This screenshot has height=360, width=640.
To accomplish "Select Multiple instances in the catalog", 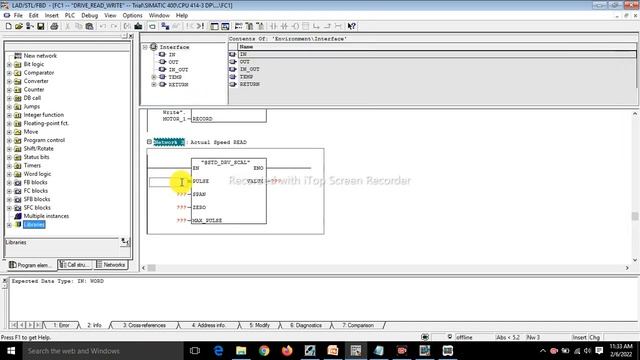I will (x=46, y=216).
